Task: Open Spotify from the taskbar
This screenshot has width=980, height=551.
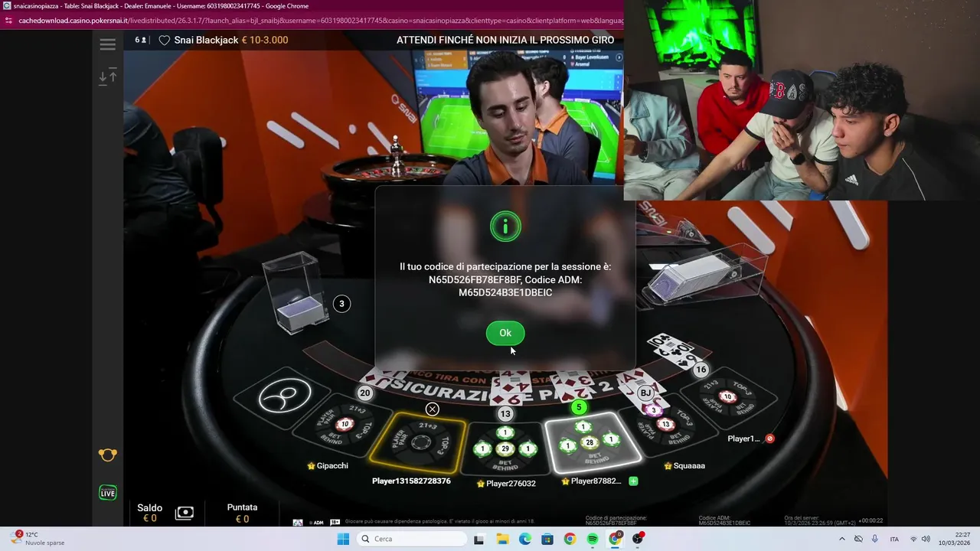Action: [x=592, y=539]
